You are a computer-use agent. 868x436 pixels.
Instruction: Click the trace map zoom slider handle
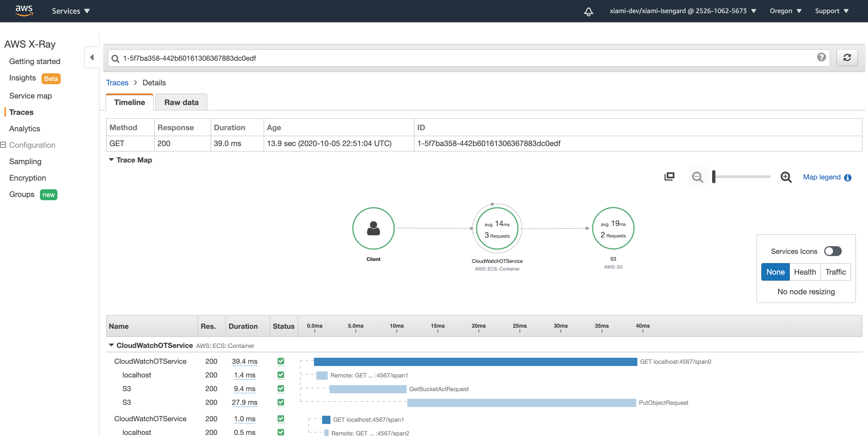pos(713,176)
